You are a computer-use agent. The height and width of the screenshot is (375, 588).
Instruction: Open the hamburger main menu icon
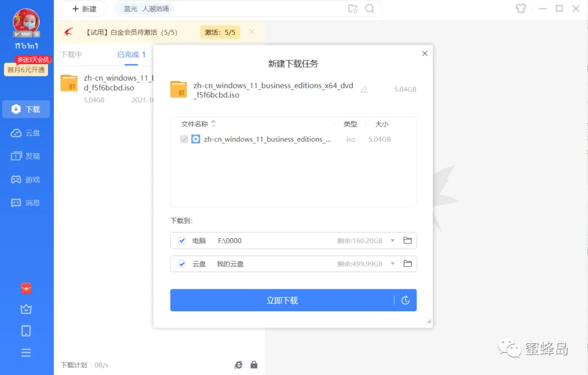click(x=26, y=353)
